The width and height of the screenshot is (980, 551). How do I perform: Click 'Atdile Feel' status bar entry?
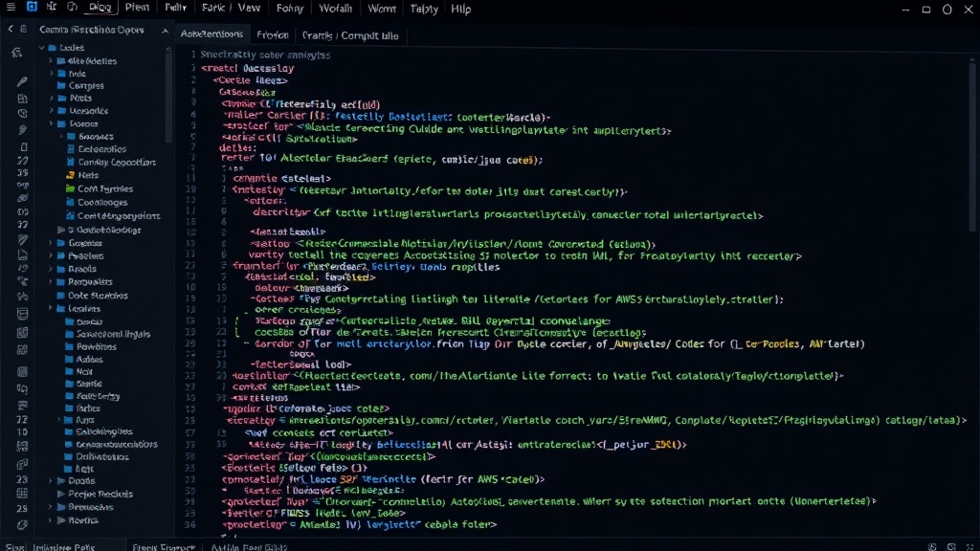click(249, 547)
